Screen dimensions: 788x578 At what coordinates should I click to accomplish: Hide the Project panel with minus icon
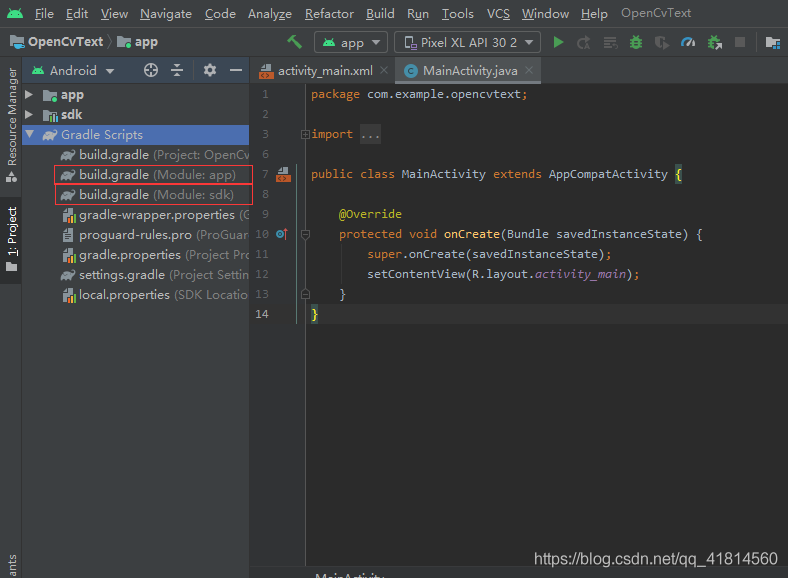[x=235, y=70]
